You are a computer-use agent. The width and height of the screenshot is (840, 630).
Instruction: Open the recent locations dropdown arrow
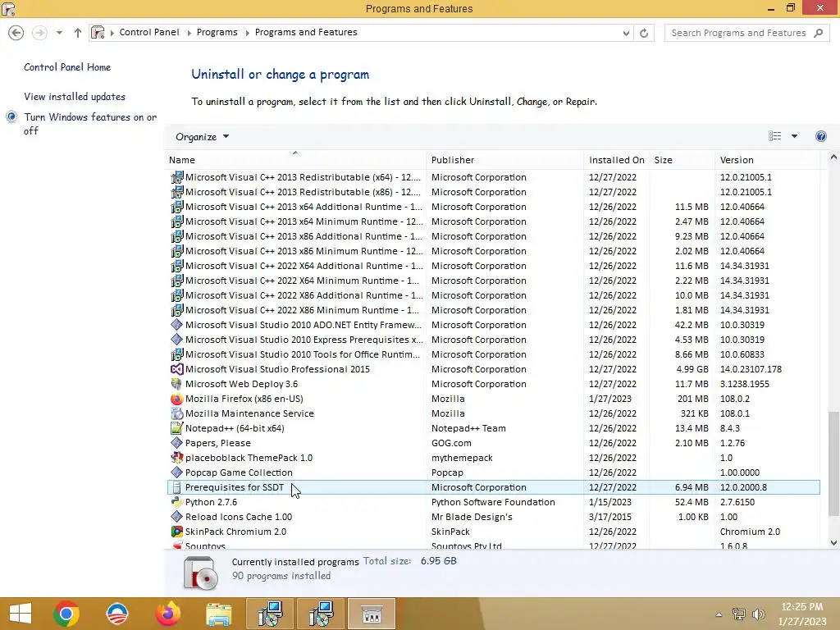coord(59,33)
